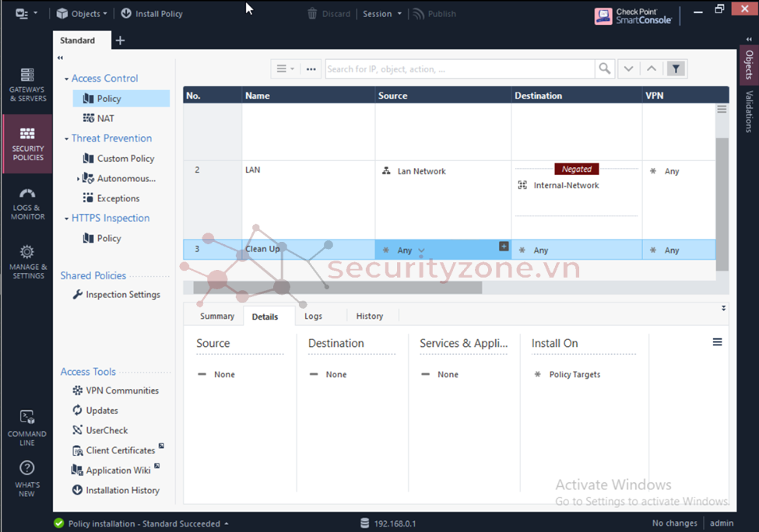Open the Validations side panel tab
Screen dimensions: 759x532
click(749, 111)
